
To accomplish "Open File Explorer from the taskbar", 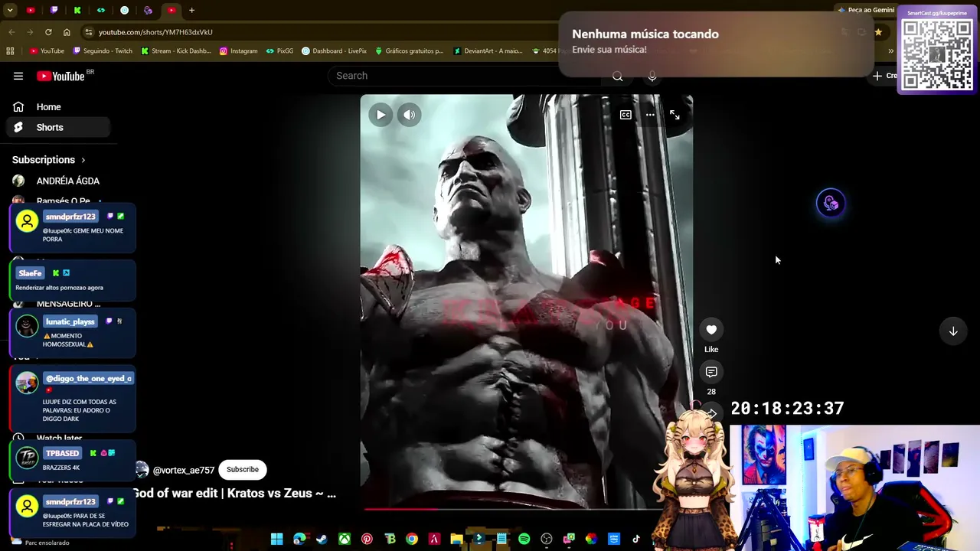I will (x=457, y=540).
